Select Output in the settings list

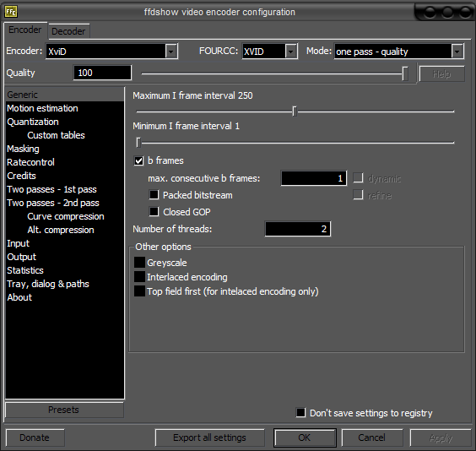pos(65,257)
